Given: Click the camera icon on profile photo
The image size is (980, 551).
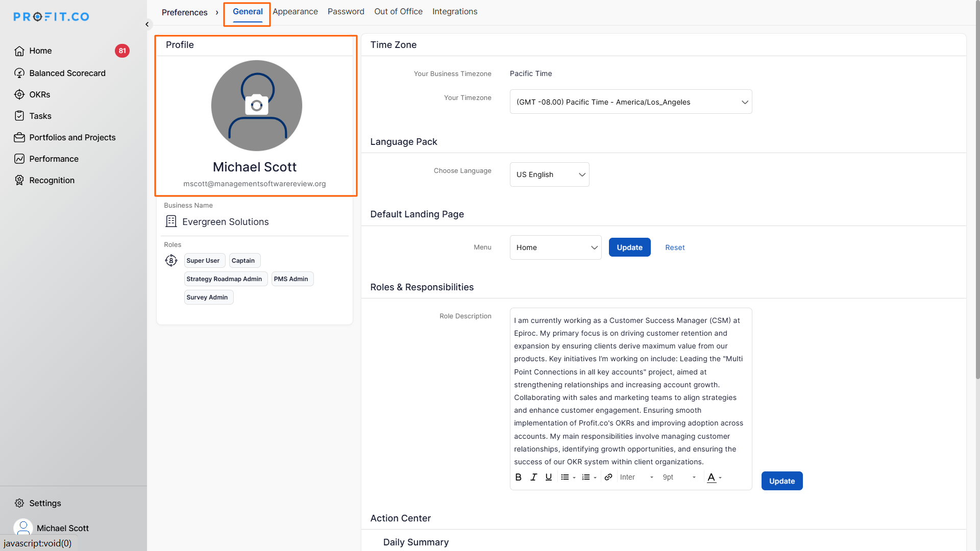Looking at the screenshot, I should [257, 105].
